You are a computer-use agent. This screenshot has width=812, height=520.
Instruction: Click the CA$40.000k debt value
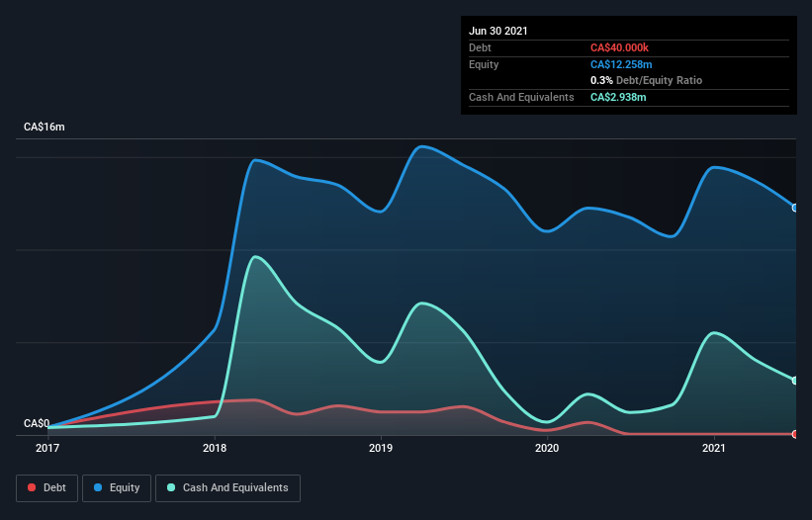[x=619, y=47]
